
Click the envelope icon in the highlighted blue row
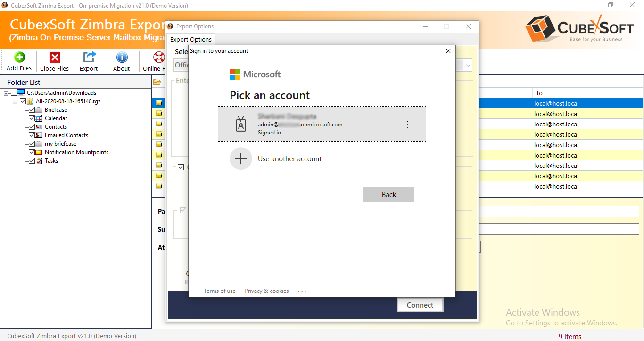tap(159, 103)
